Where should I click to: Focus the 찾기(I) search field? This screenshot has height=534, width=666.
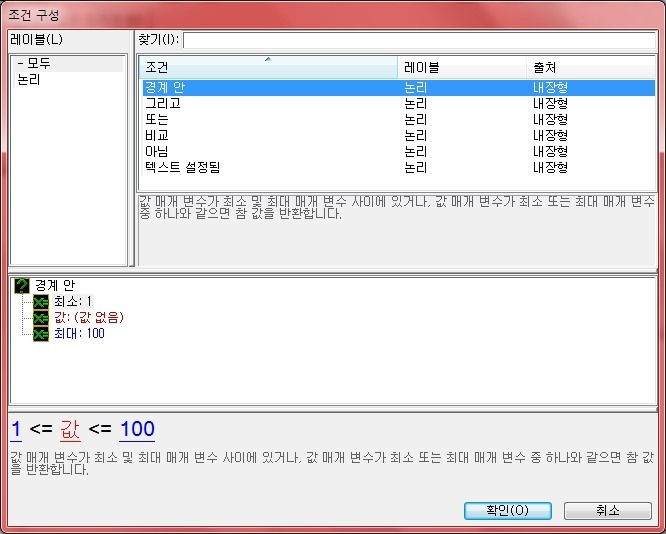pyautogui.click(x=419, y=41)
